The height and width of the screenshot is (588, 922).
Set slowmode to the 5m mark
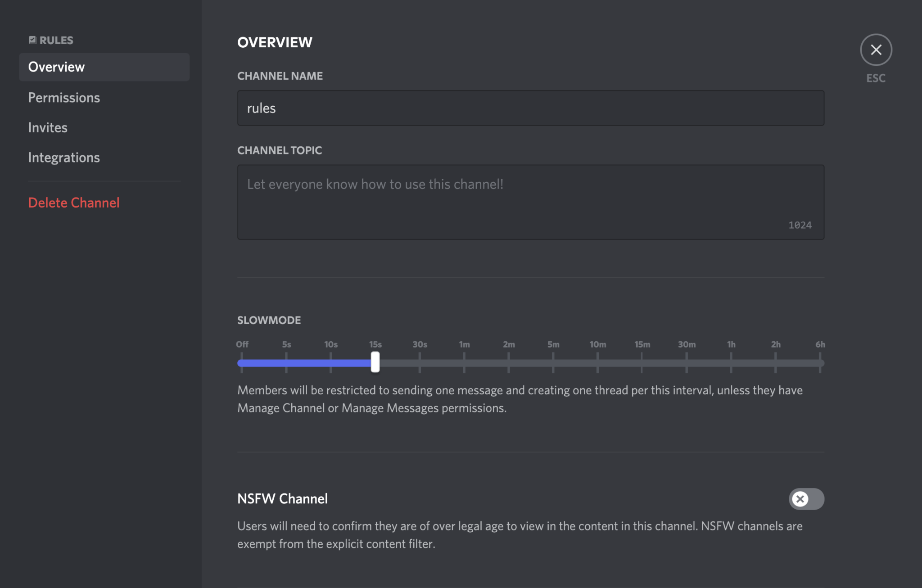[x=553, y=362]
